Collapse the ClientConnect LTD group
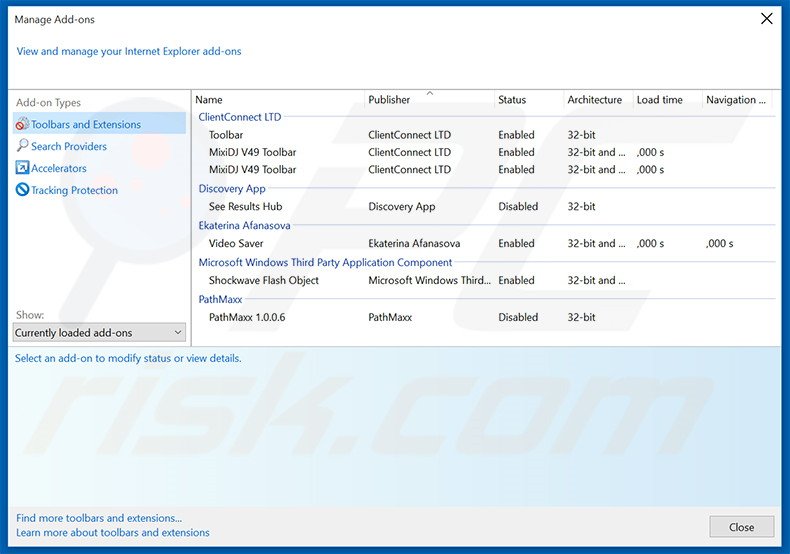Image resolution: width=790 pixels, height=554 pixels. [x=239, y=117]
